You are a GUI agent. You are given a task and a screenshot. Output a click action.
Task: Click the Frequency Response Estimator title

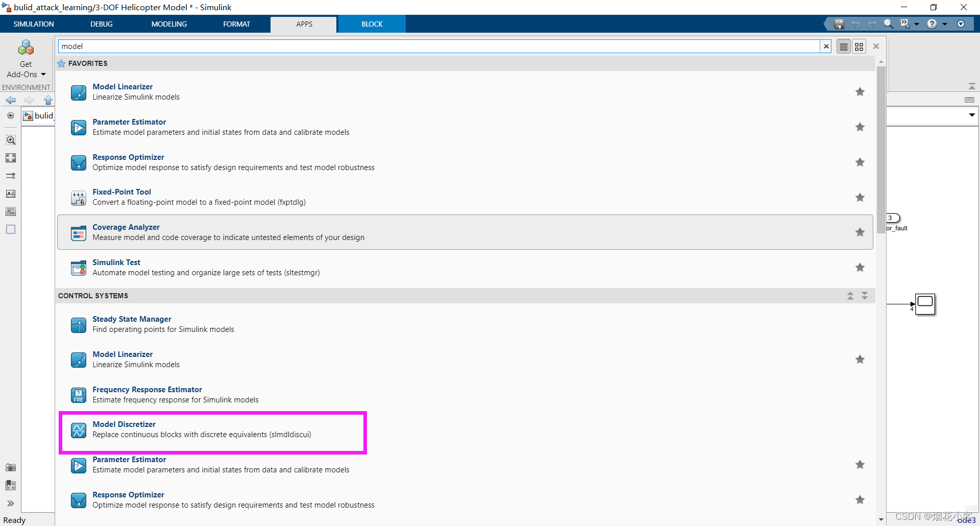[x=147, y=390]
